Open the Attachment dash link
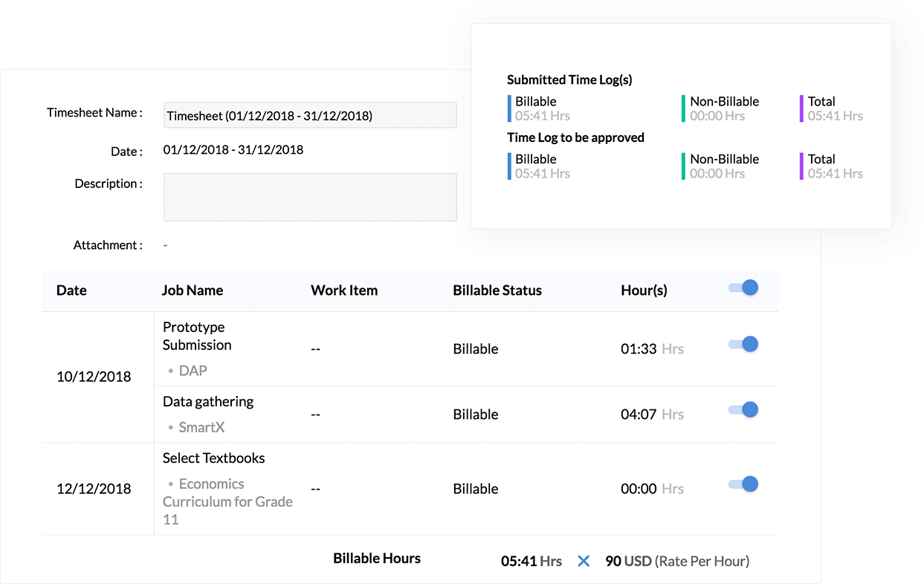Image resolution: width=924 pixels, height=584 pixels. pos(165,245)
